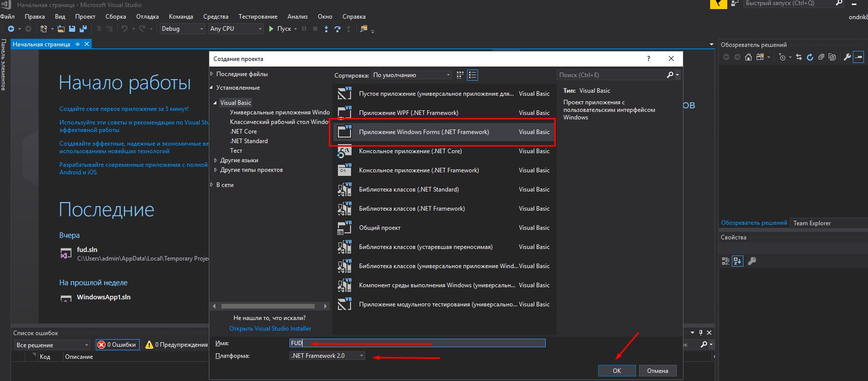
Task: Expand Другие языки tree node
Action: click(216, 160)
